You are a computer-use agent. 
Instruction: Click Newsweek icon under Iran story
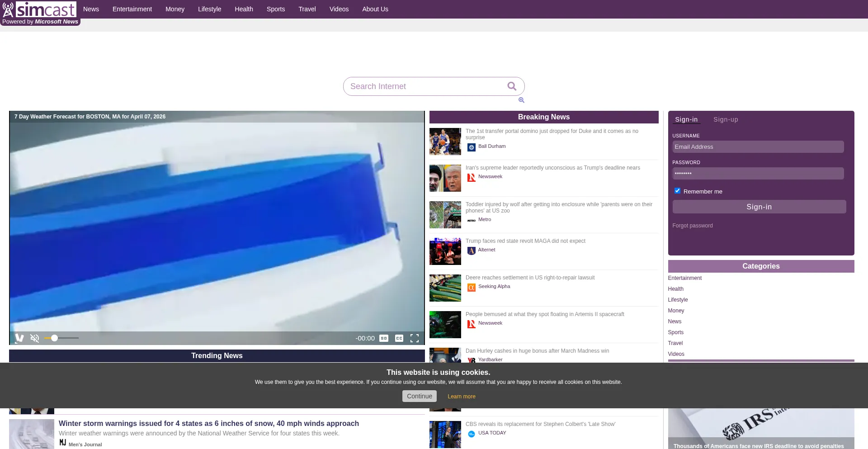[471, 177]
